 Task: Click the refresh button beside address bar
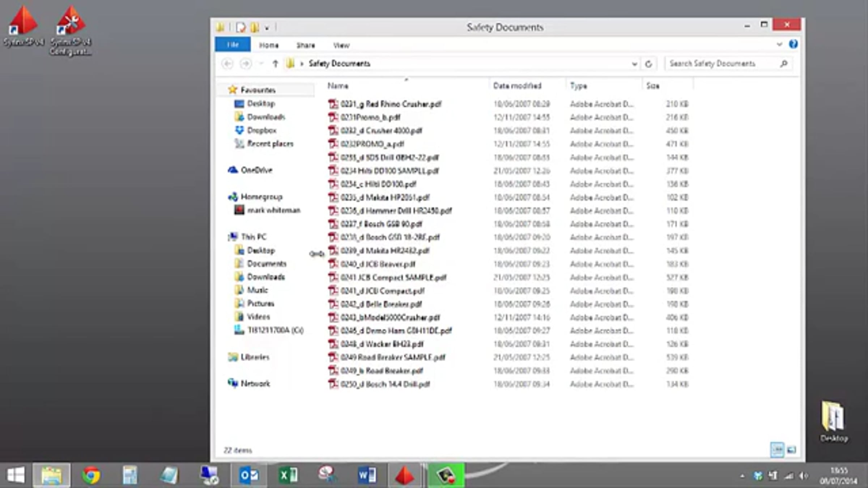point(648,64)
